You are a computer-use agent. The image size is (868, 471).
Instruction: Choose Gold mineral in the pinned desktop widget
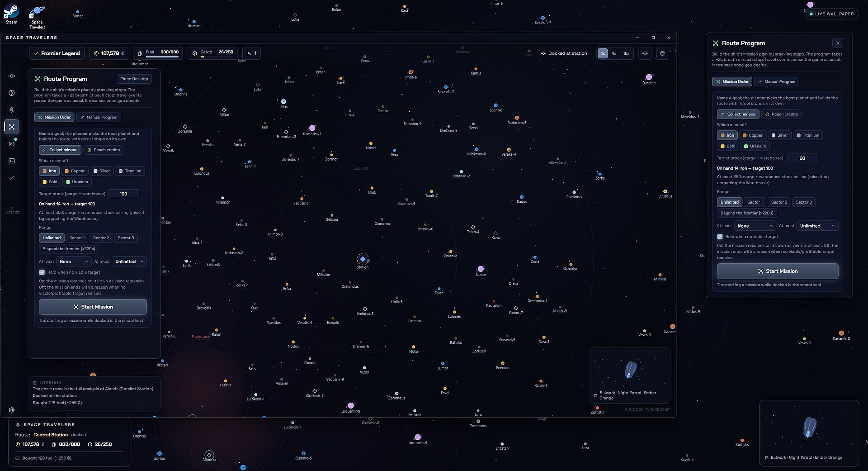pyautogui.click(x=728, y=146)
